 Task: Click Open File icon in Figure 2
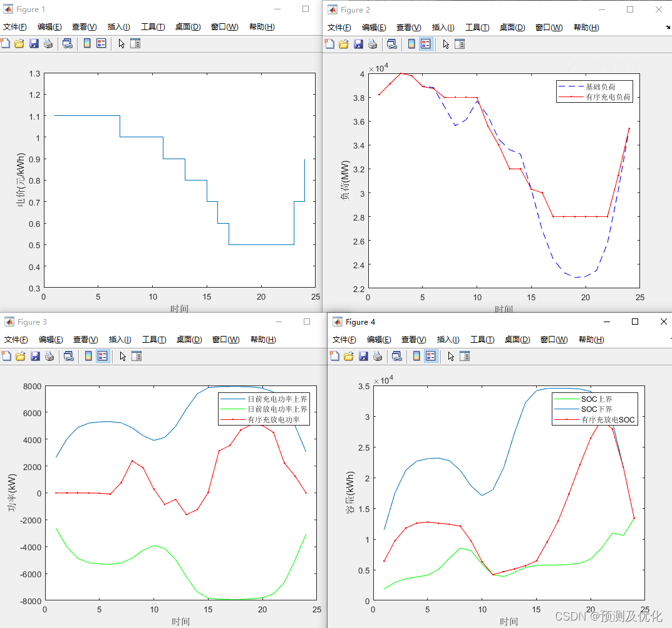pos(344,44)
